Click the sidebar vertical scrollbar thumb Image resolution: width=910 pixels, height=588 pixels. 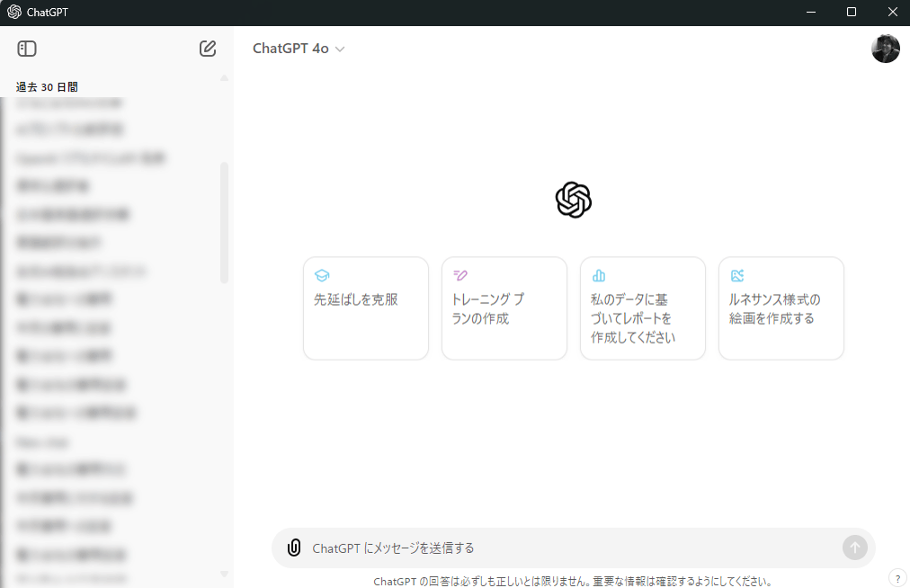(224, 223)
